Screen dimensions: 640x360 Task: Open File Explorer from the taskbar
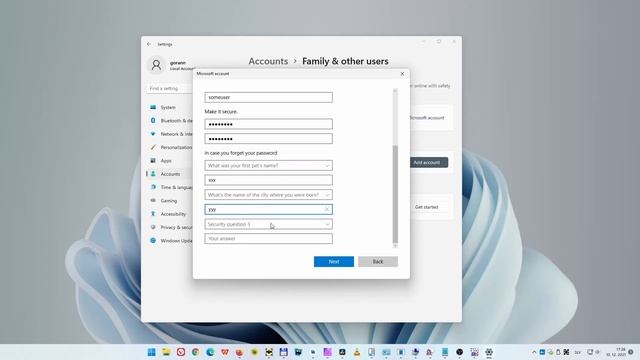[166, 352]
